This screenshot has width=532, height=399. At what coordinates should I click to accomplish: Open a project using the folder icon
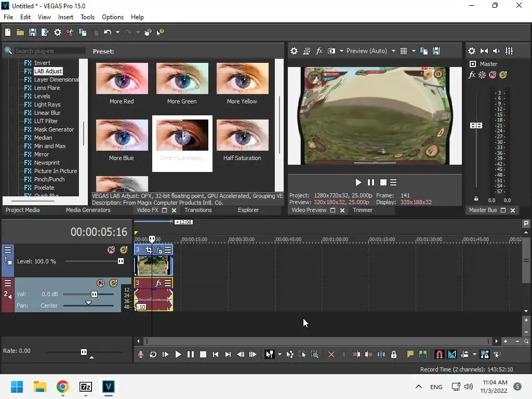click(20, 32)
